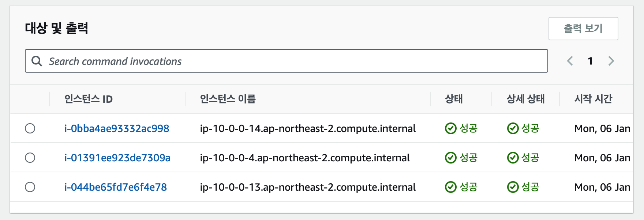Click third row's success check icon in 상태 column
The width and height of the screenshot is (644, 220).
coord(450,187)
